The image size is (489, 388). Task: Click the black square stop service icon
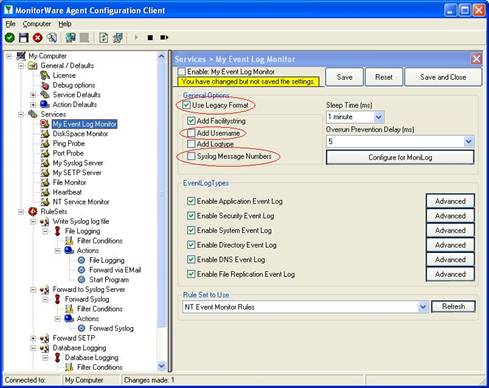pyautogui.click(x=150, y=38)
